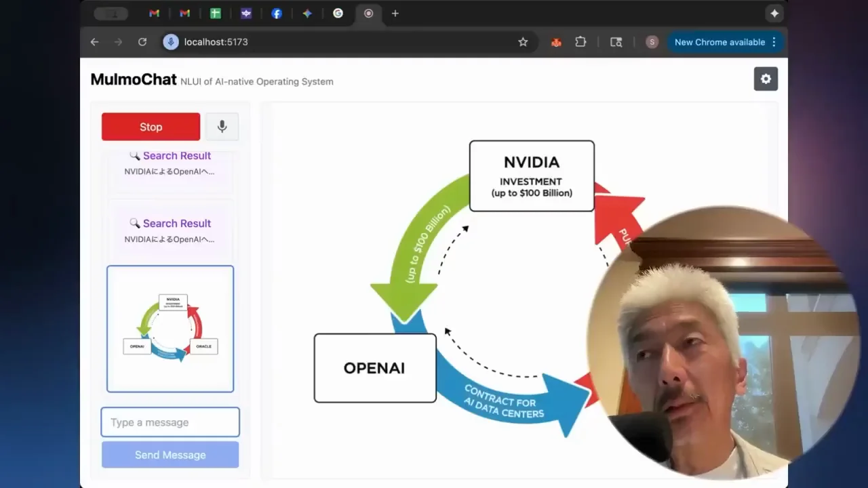Go back using the browser arrow
868x488 pixels.
[94, 42]
